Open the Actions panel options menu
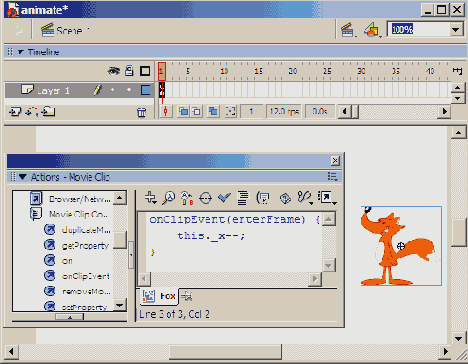This screenshot has height=364, width=468. pyautogui.click(x=332, y=177)
